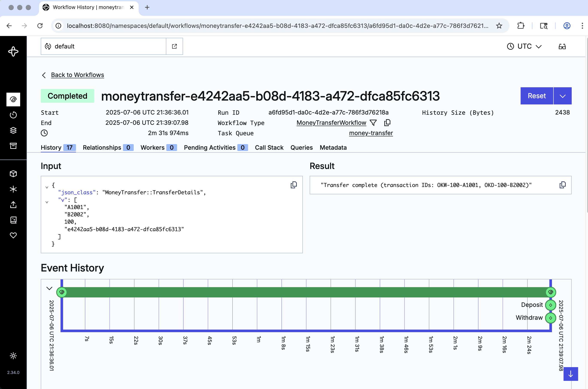
Task: Enable Labs mode using the glasses icon
Action: pyautogui.click(x=562, y=46)
